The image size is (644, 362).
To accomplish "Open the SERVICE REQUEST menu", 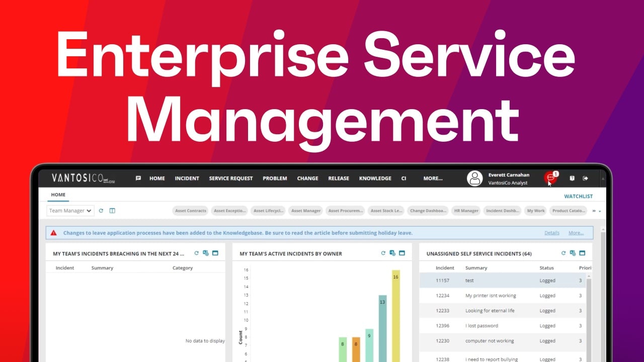I will click(x=230, y=178).
